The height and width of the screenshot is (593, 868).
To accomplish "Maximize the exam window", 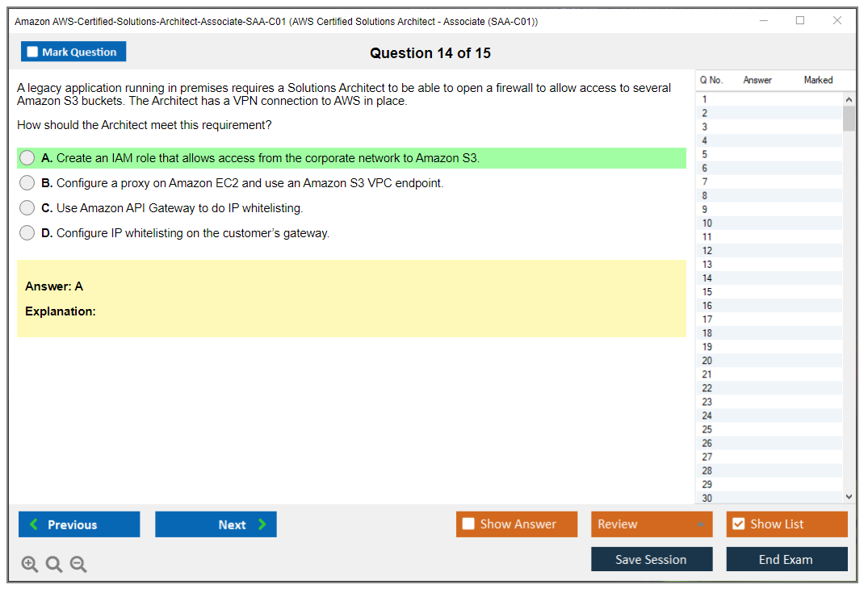I will (800, 21).
